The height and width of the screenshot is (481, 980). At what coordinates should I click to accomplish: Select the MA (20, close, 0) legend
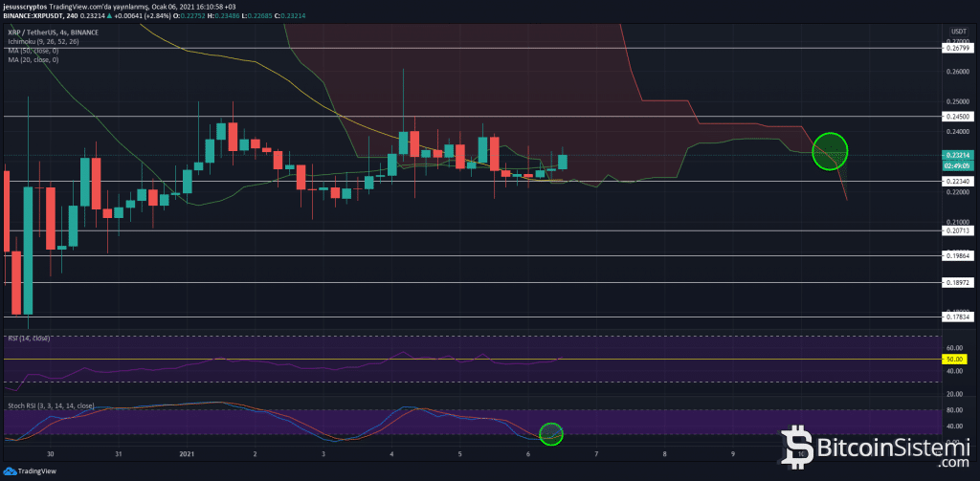pyautogui.click(x=33, y=58)
